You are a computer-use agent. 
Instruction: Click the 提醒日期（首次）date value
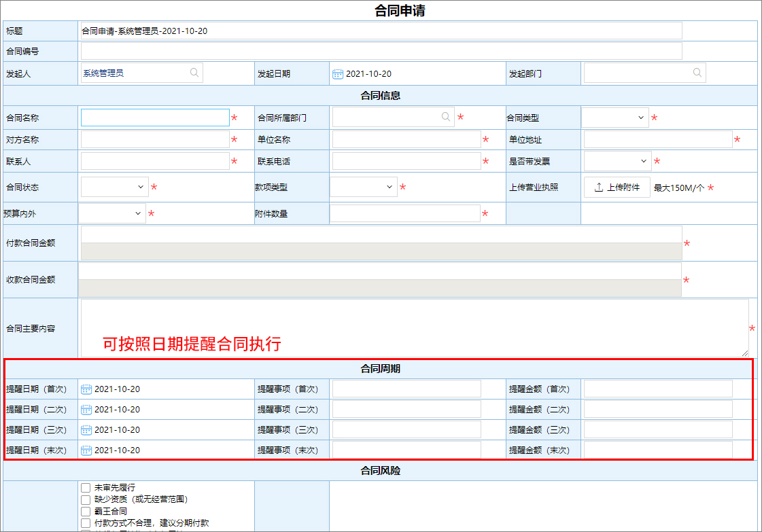click(117, 389)
